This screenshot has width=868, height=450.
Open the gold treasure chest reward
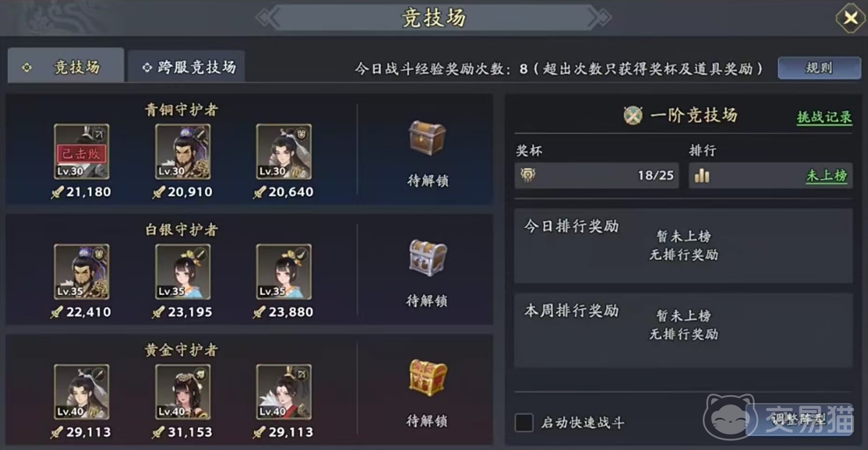click(x=427, y=378)
